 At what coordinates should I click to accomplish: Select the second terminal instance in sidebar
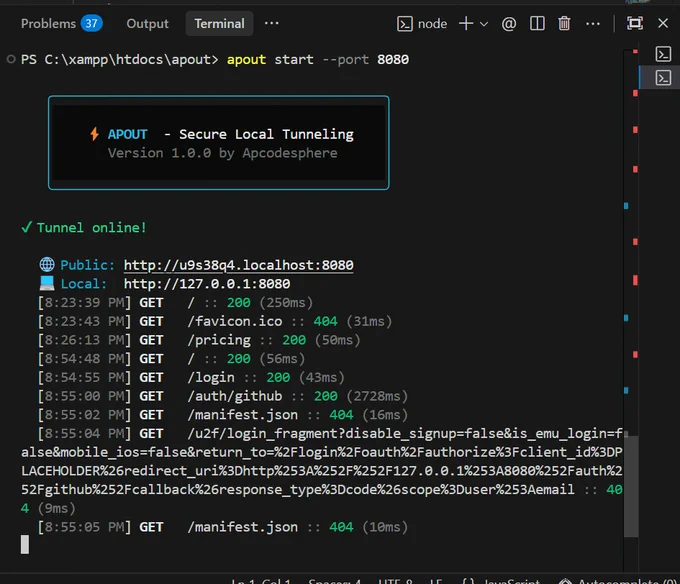[x=663, y=78]
